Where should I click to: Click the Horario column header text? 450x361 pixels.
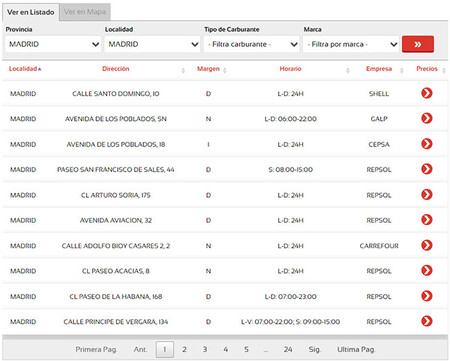click(290, 69)
